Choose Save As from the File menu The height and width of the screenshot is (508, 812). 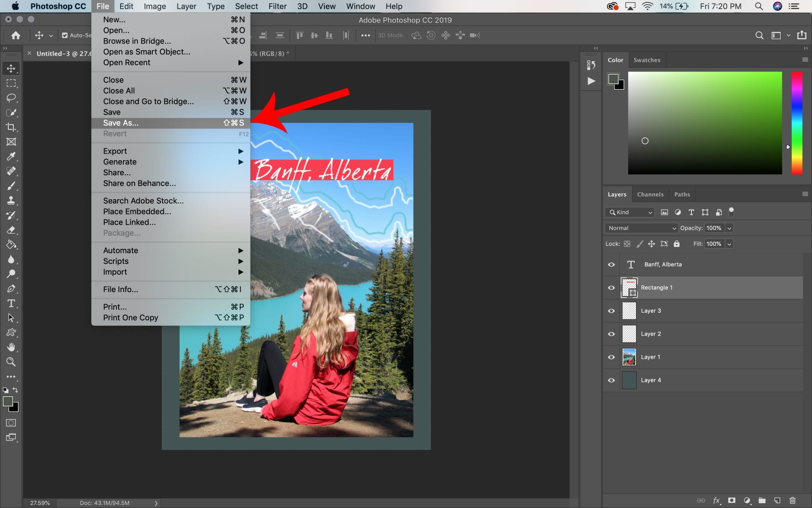tap(121, 123)
